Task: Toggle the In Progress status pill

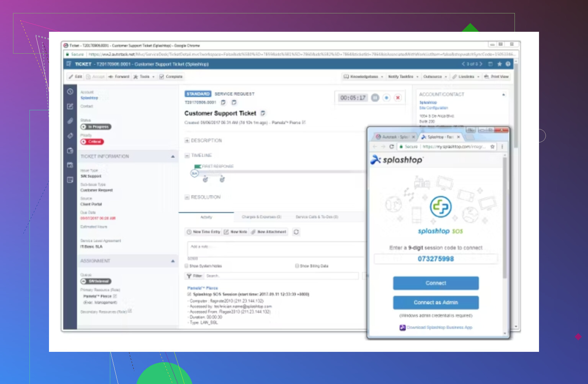Action: (x=96, y=127)
